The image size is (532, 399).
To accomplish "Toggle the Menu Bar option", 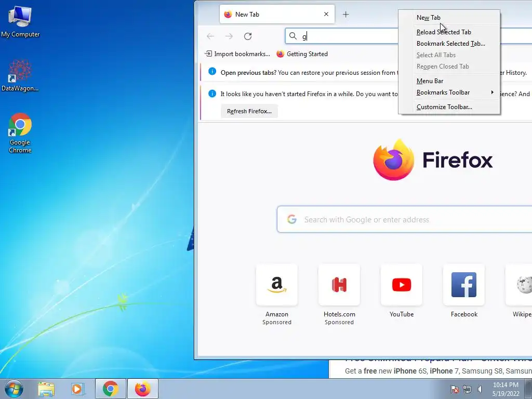I will (x=449, y=81).
